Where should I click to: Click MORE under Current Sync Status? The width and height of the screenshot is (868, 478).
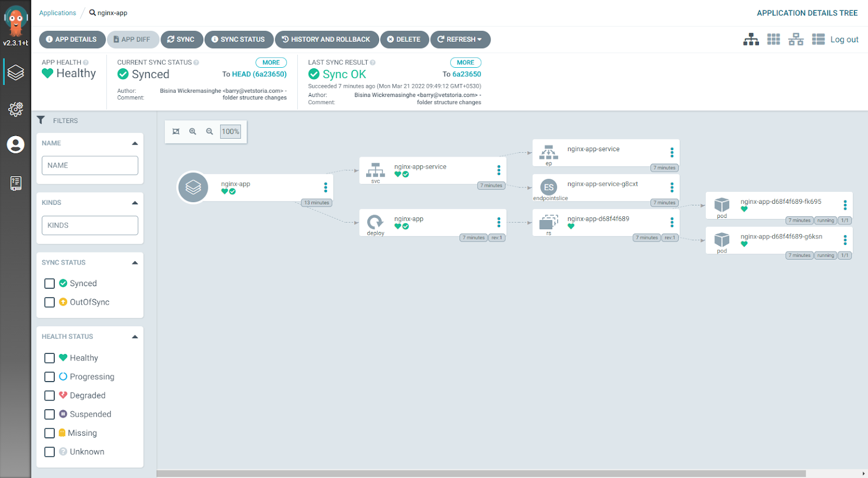pyautogui.click(x=271, y=62)
